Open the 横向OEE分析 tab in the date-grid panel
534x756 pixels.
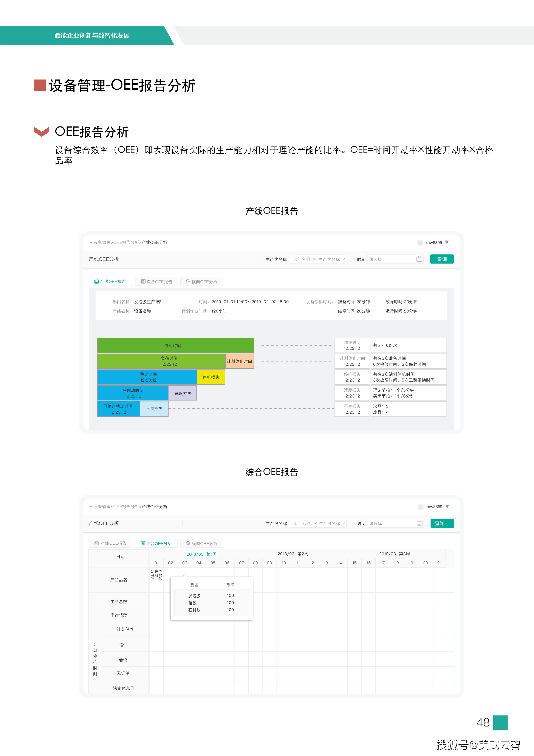tap(201, 543)
